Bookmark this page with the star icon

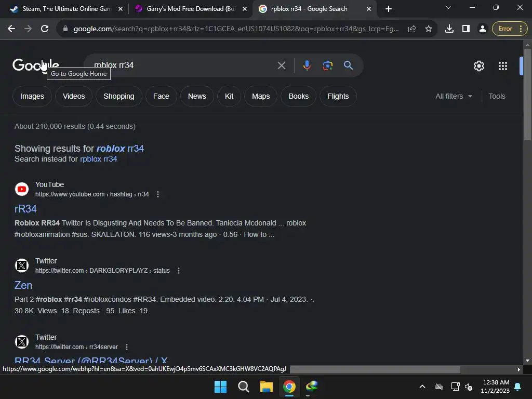pos(429,29)
